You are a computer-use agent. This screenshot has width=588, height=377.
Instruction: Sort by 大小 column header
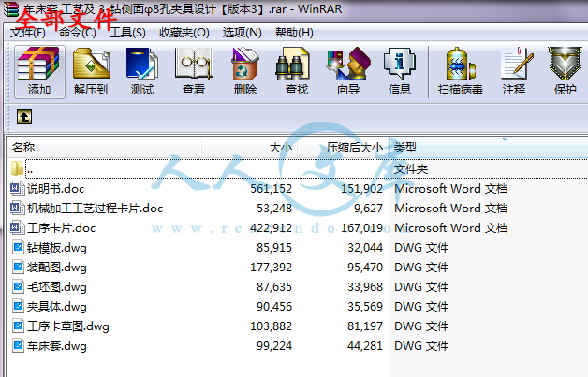click(x=249, y=148)
